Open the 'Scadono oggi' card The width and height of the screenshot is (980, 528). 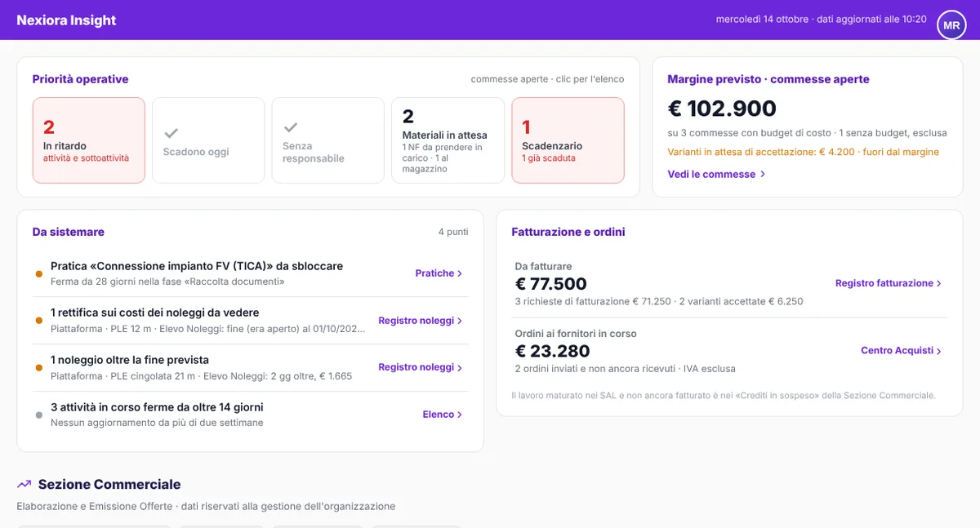[x=208, y=140]
